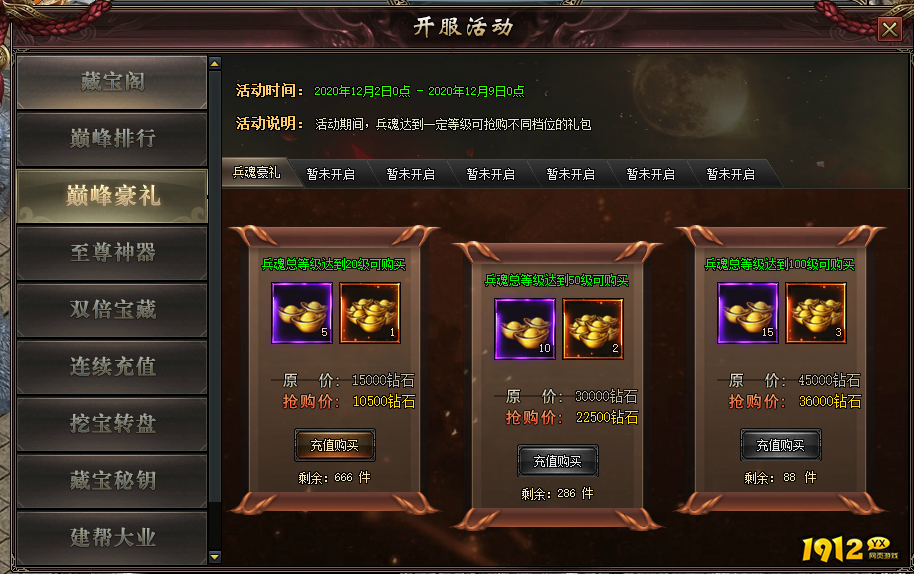The image size is (914, 574).
Task: Open the 连续充值 sidebar entry
Action: (112, 367)
